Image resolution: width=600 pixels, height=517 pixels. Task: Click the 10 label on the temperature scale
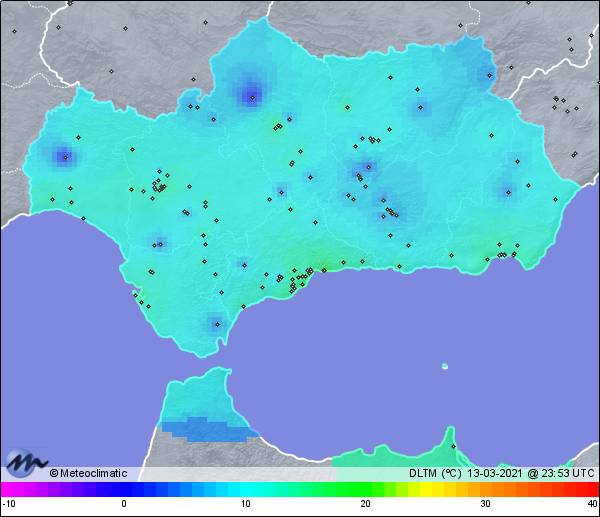click(244, 504)
